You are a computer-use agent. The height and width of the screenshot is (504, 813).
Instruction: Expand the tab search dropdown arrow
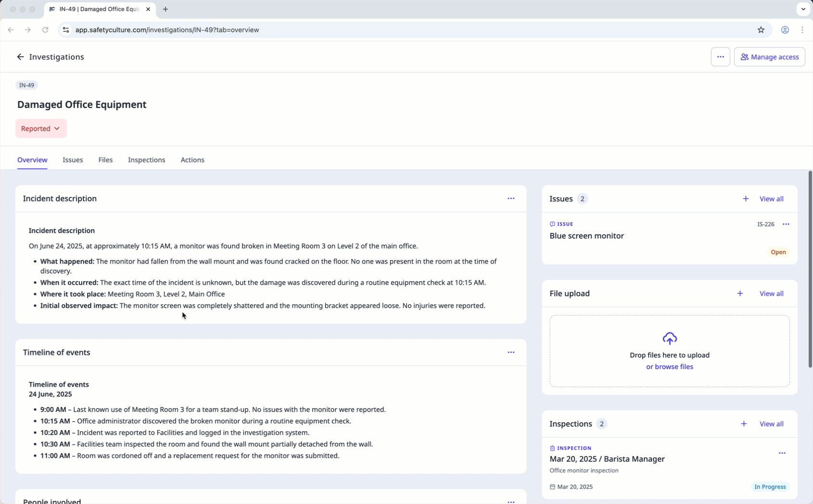point(803,9)
